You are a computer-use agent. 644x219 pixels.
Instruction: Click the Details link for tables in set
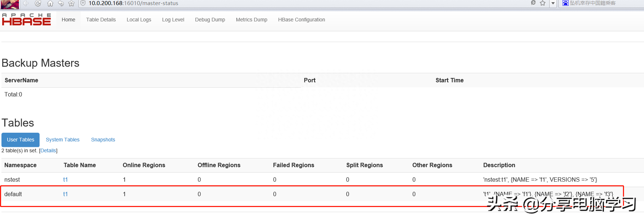[x=48, y=150]
